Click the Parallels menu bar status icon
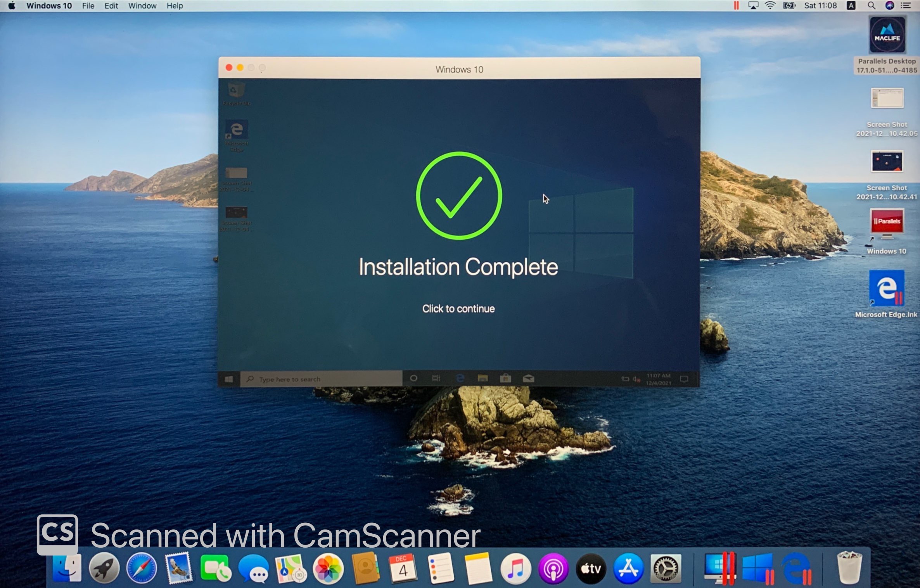This screenshot has width=920, height=588. pos(736,5)
